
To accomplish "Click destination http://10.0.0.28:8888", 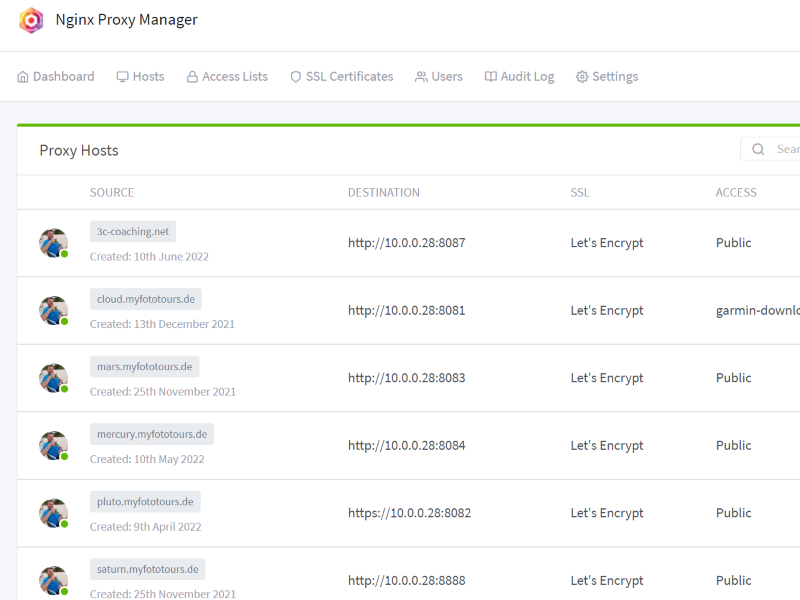I will pyautogui.click(x=407, y=581).
